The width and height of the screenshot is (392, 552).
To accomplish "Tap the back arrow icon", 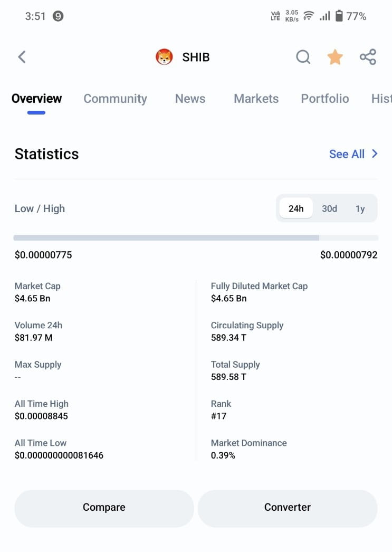I will coord(22,57).
